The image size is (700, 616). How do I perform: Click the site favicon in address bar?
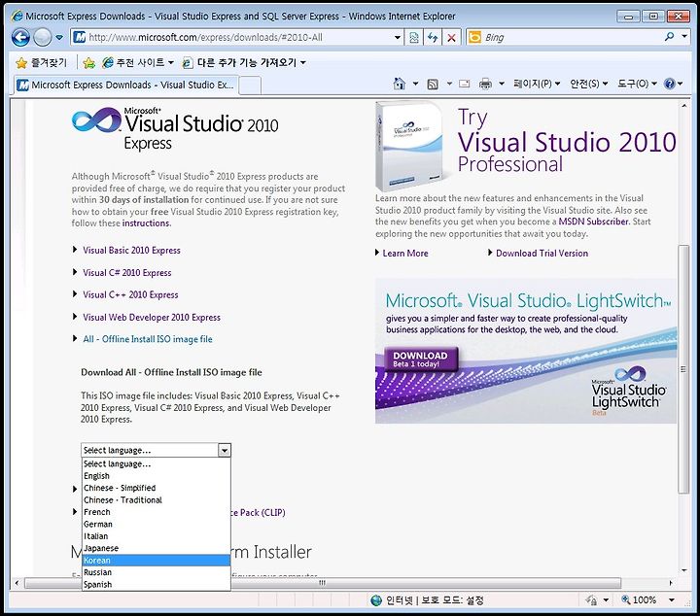click(79, 38)
